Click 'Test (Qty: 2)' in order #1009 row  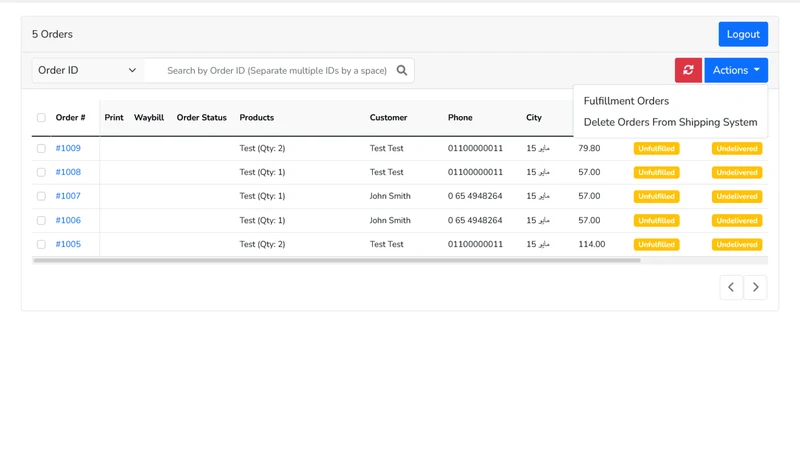tap(262, 148)
